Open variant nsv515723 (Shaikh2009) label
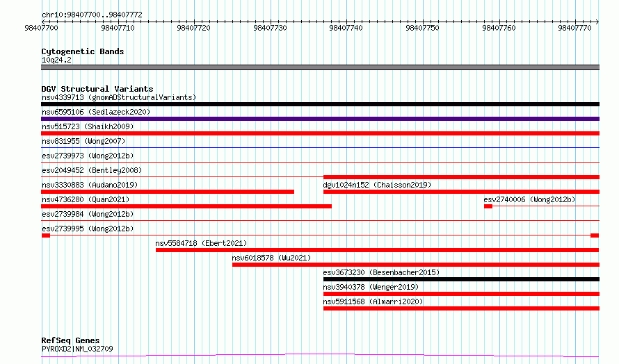 click(88, 126)
